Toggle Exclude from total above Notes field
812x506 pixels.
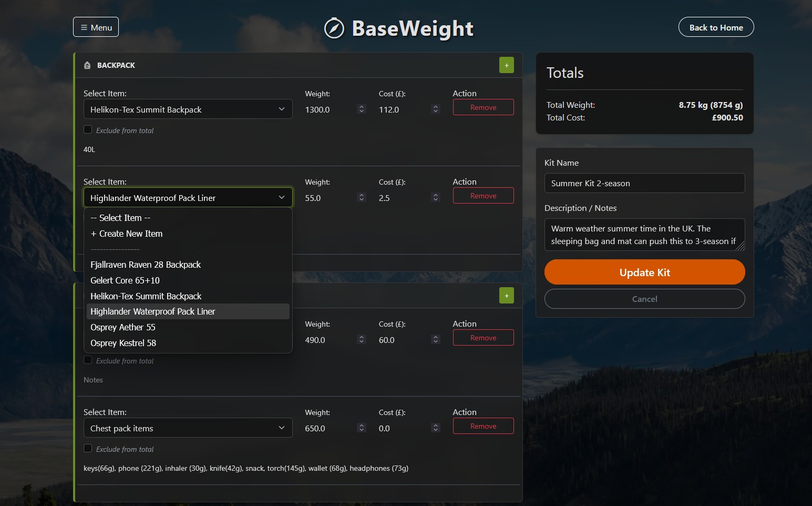click(88, 360)
